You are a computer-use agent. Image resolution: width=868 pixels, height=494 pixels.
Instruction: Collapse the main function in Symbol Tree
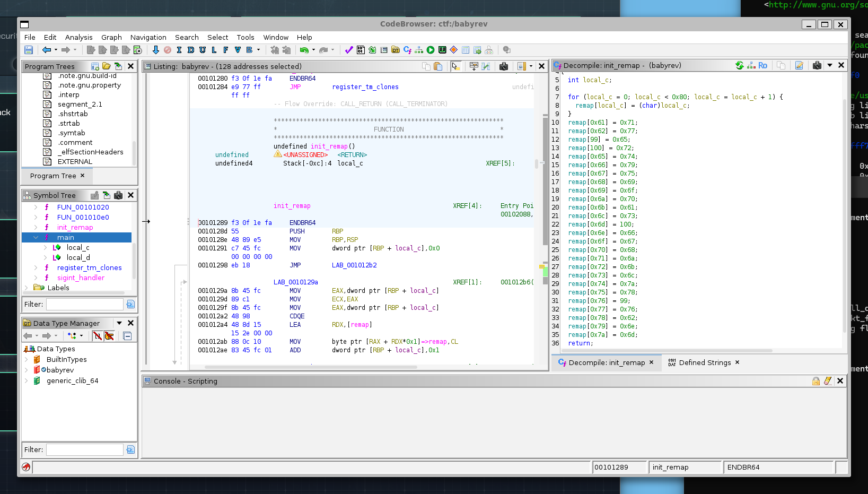point(36,238)
